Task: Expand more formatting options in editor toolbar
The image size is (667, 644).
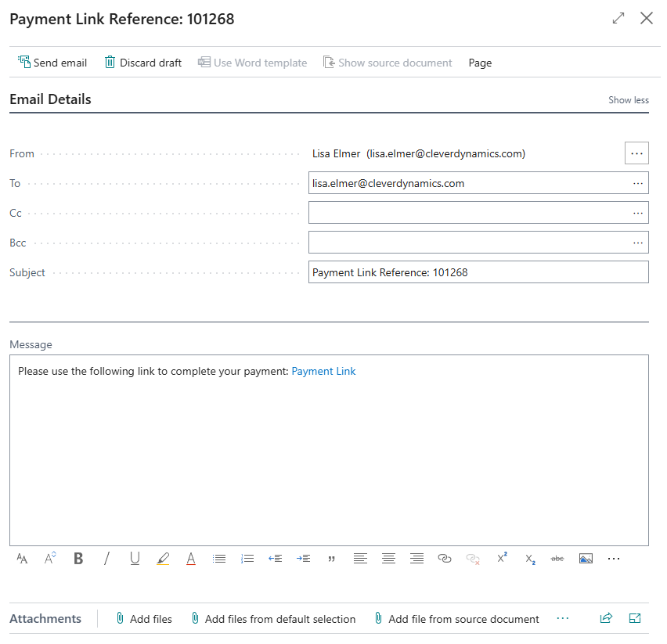Action: (x=614, y=559)
